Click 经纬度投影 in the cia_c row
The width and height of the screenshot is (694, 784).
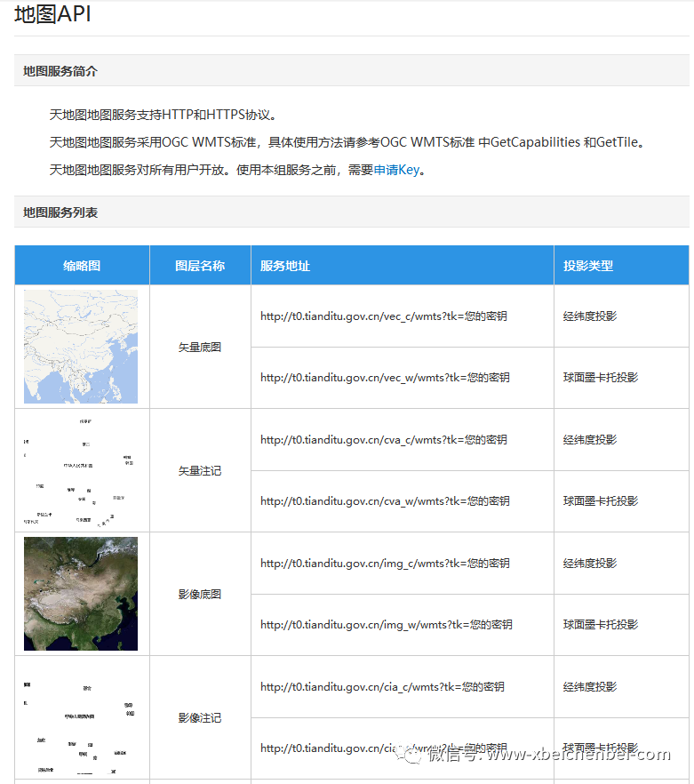coord(590,686)
